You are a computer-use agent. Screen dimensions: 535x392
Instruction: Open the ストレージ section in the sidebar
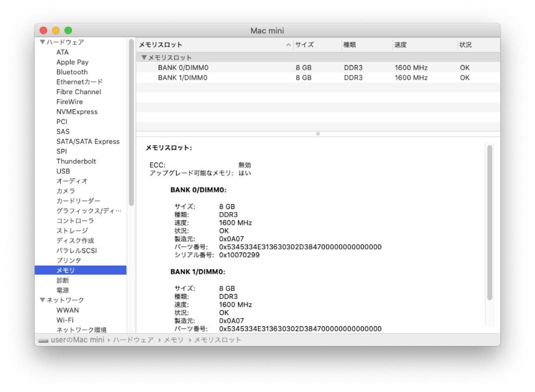73,230
